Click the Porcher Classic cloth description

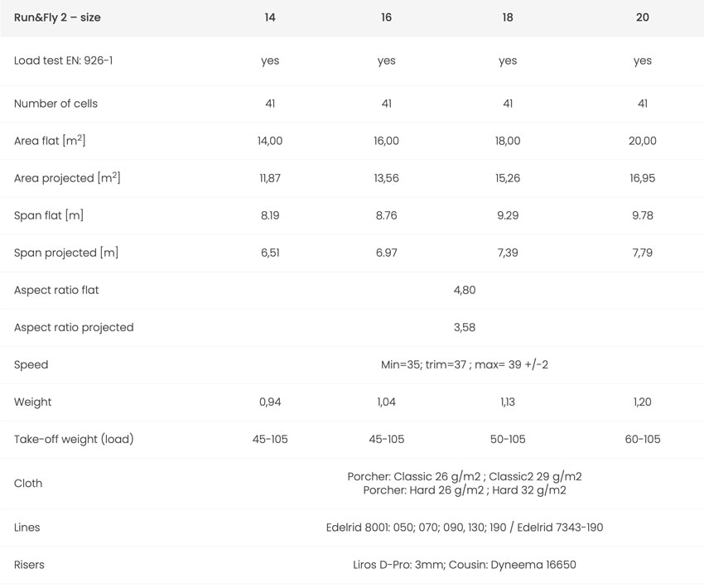click(x=465, y=483)
